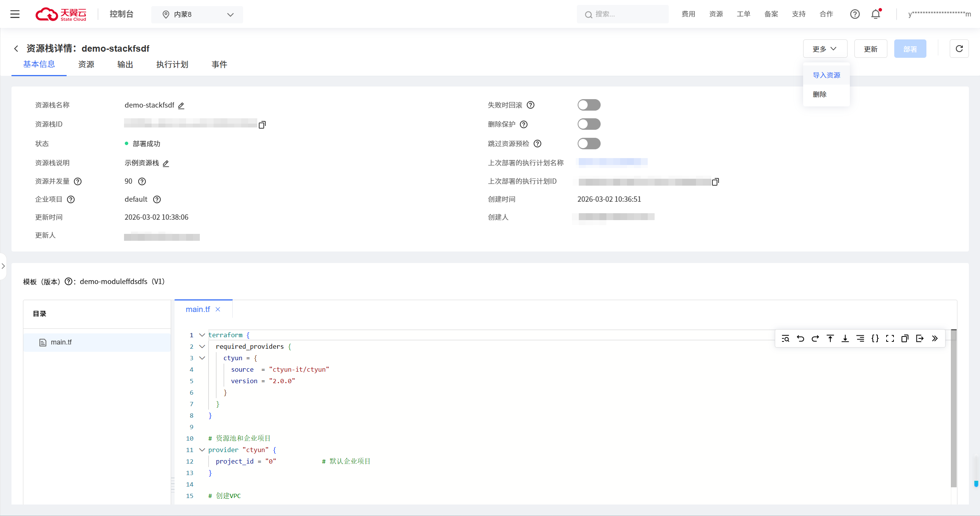The width and height of the screenshot is (980, 516).
Task: Click the undo icon in editor toolbar
Action: pos(800,338)
